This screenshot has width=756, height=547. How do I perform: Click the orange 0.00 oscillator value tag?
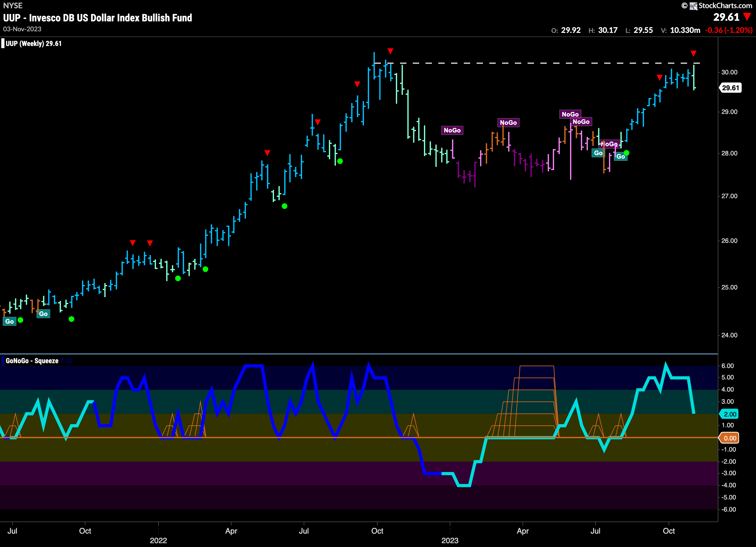[729, 438]
